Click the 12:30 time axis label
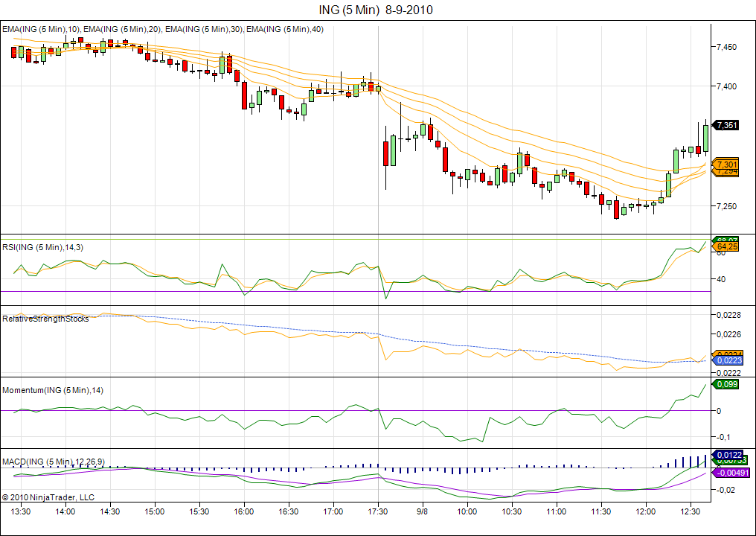 click(x=691, y=511)
